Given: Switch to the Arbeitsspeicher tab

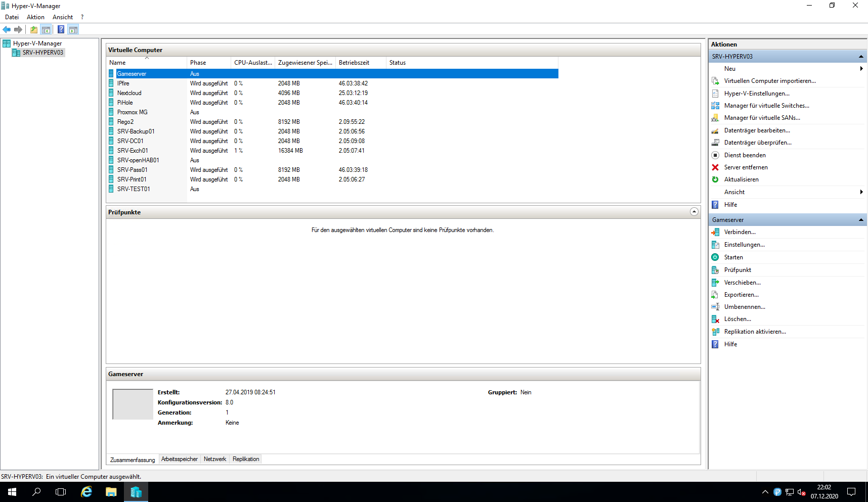Looking at the screenshot, I should (x=180, y=459).
